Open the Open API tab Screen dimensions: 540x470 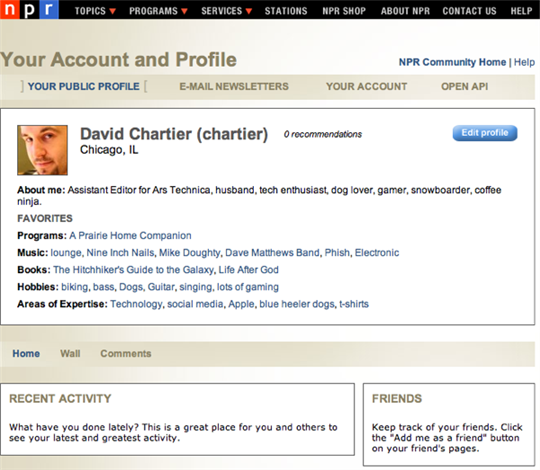(x=465, y=86)
